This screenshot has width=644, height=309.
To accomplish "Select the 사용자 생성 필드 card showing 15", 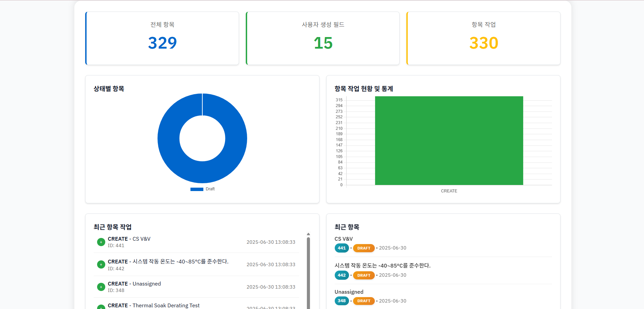I will [x=323, y=38].
